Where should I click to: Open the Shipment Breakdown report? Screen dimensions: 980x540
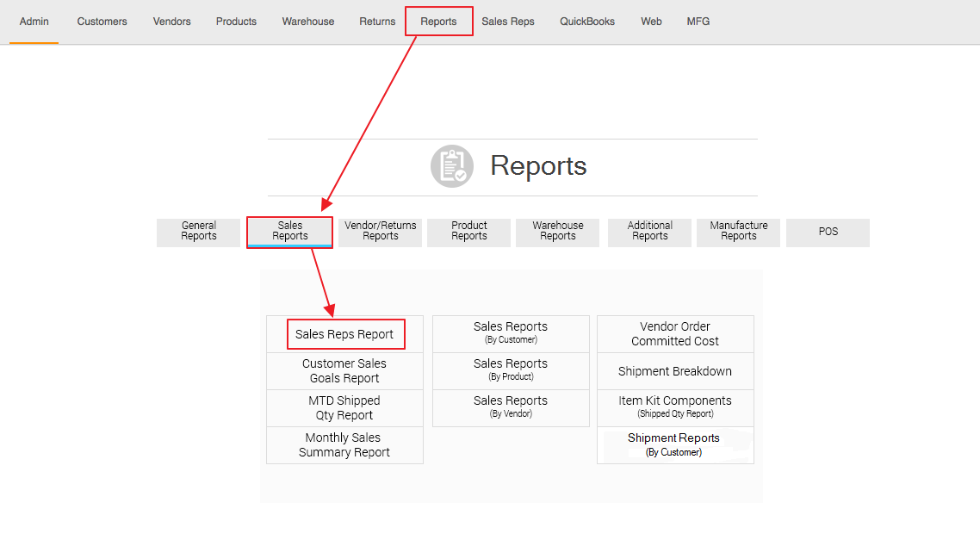(675, 371)
